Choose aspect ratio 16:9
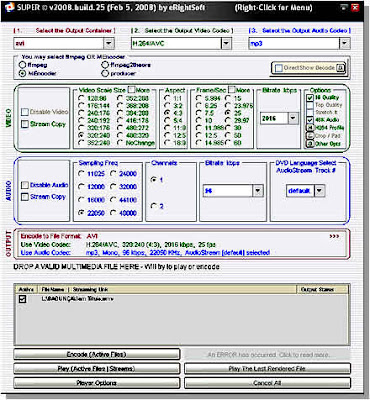Viewport: 370px width, 400px height. [x=167, y=143]
